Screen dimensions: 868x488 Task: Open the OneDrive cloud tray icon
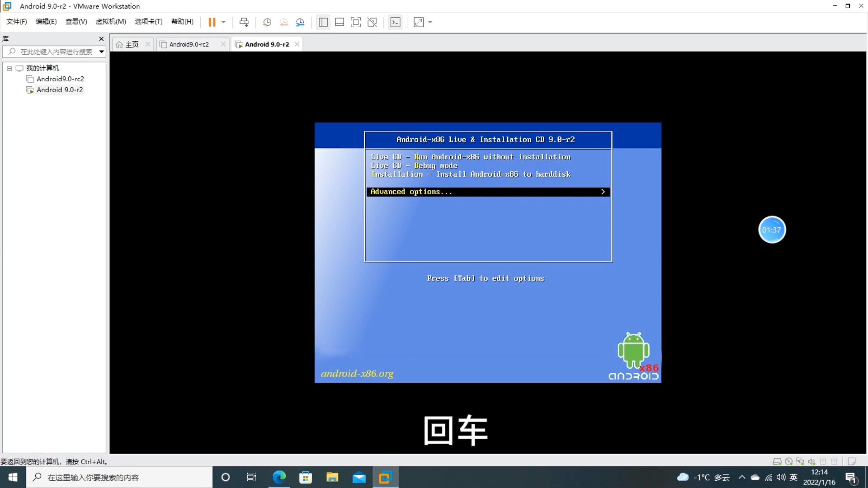point(755,477)
